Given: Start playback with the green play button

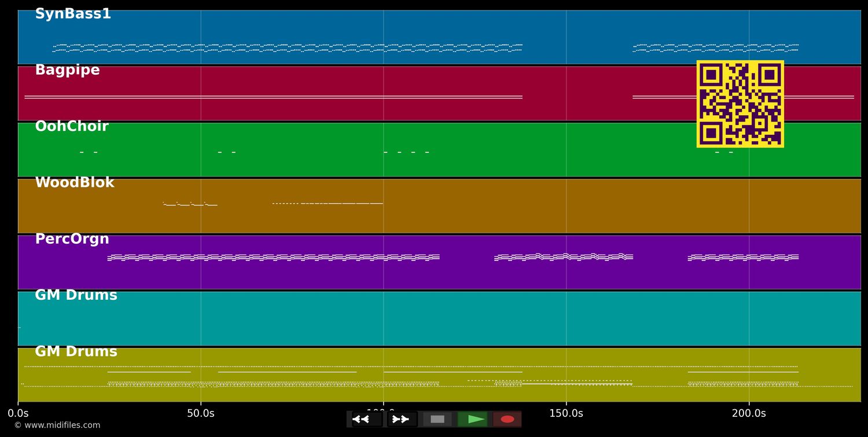Looking at the screenshot, I should [472, 419].
